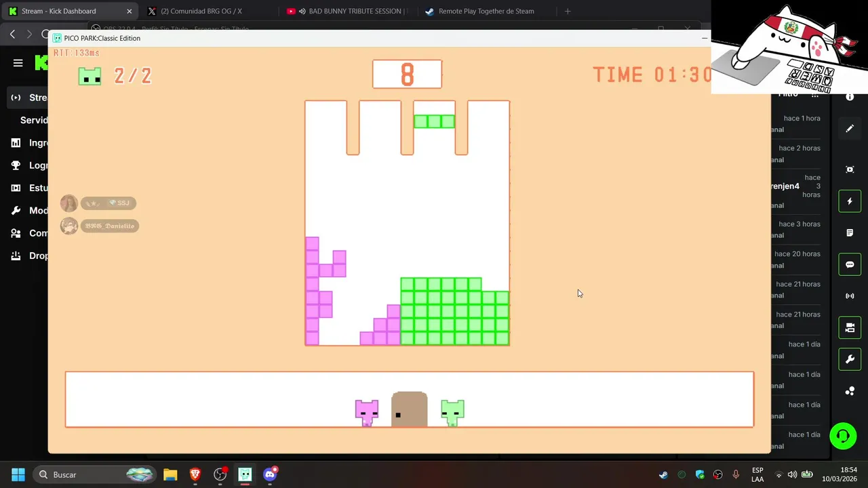Open Pico Park from the taskbar

(245, 474)
